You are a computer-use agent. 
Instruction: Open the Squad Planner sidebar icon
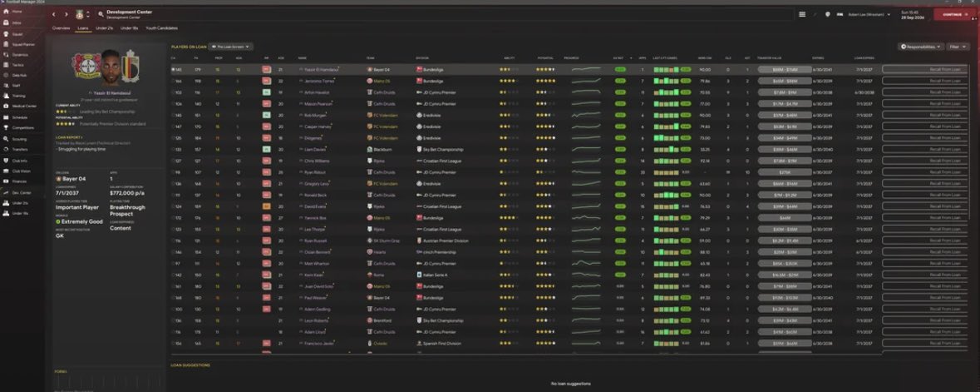coord(7,44)
